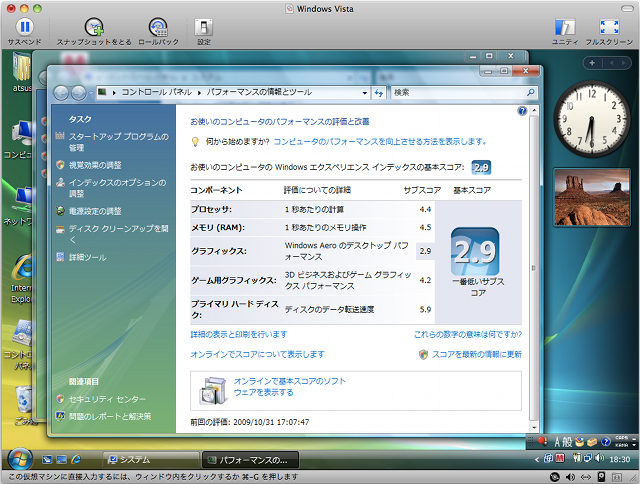Click the Suspend (サスペンド) toolbar icon

pyautogui.click(x=24, y=26)
